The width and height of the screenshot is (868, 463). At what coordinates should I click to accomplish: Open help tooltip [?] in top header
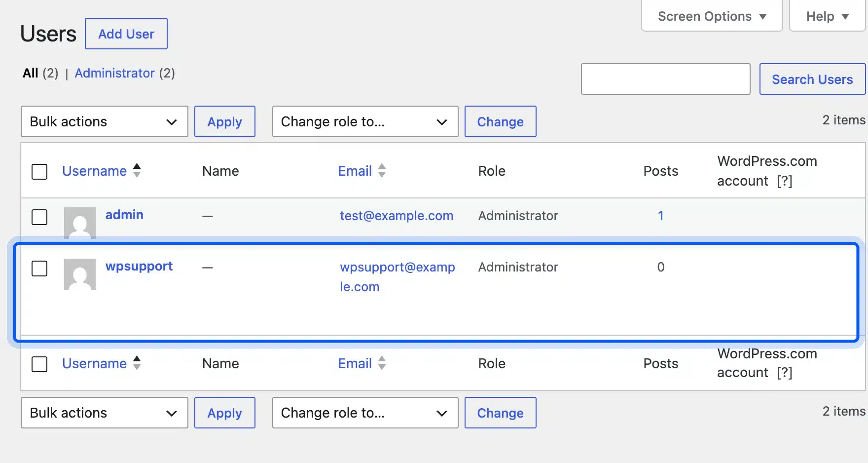click(785, 181)
